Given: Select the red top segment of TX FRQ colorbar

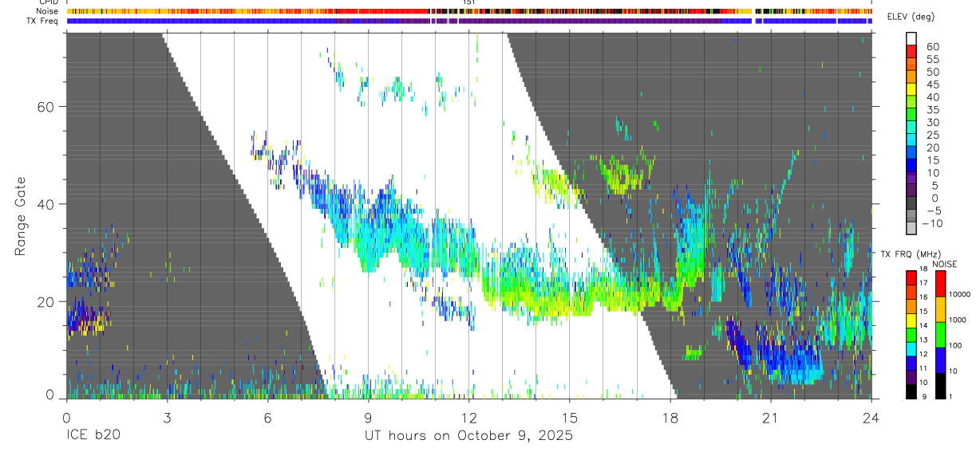Looking at the screenshot, I should click(x=911, y=276).
